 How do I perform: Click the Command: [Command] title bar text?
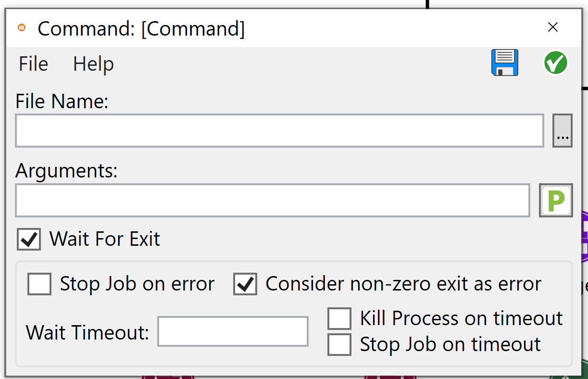[x=141, y=29]
